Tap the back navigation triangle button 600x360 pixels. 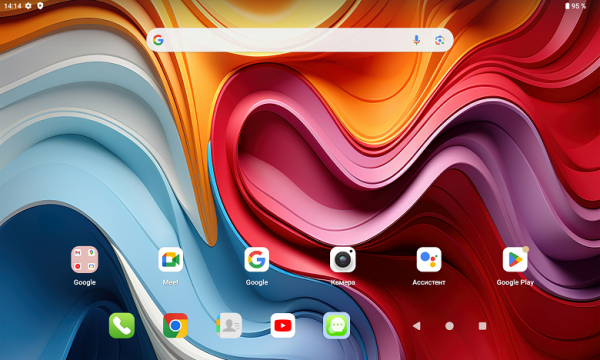point(417,326)
